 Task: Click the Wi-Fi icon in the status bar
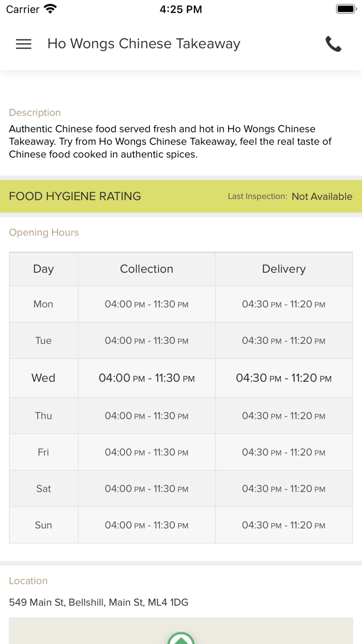pos(50,8)
